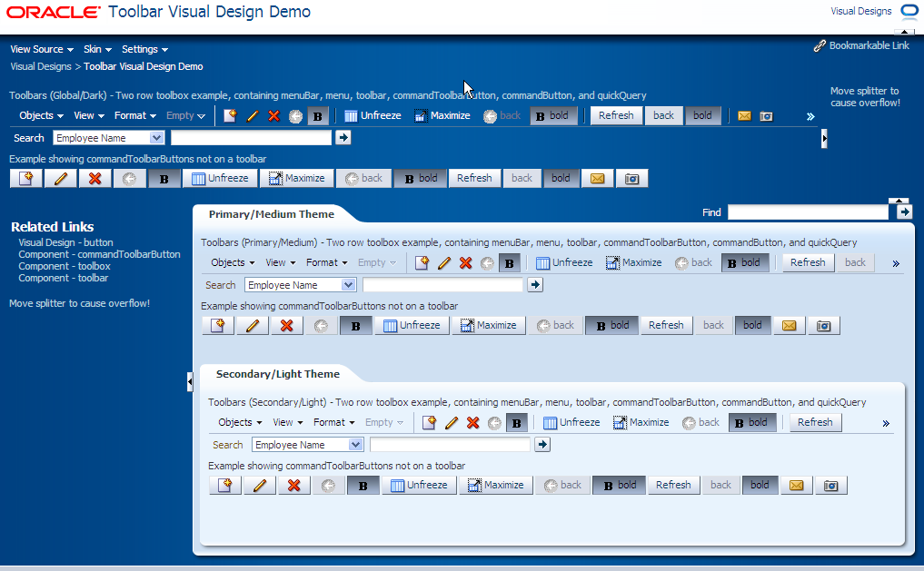Click the Find go arrow button
924x571 pixels.
(905, 212)
